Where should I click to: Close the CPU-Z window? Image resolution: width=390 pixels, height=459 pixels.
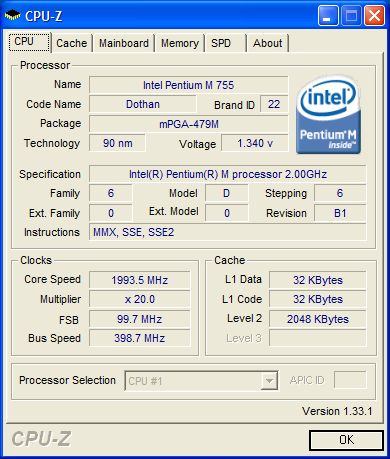point(374,15)
